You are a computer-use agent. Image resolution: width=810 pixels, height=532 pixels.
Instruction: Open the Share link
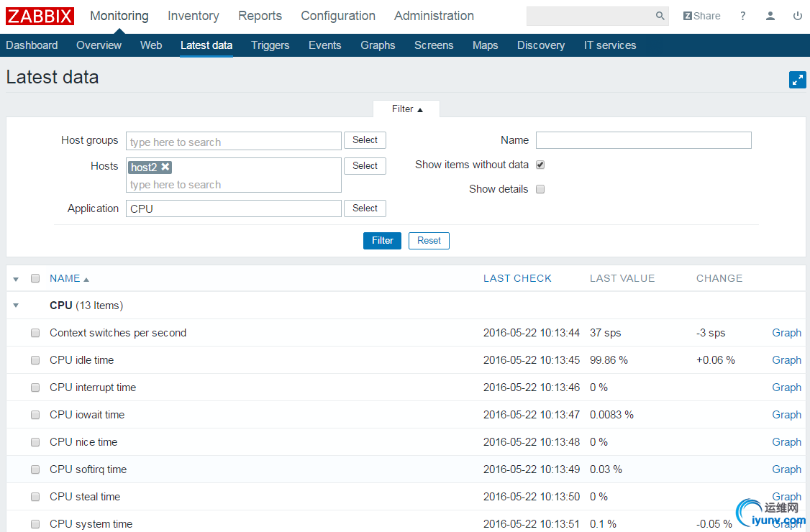(701, 16)
